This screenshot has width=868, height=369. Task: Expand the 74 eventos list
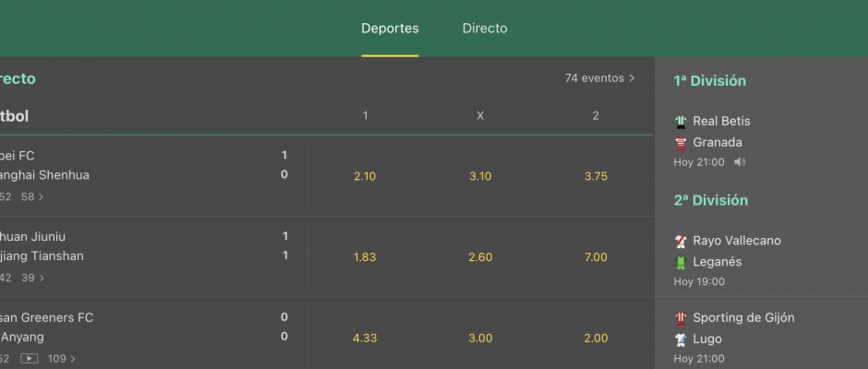point(599,78)
